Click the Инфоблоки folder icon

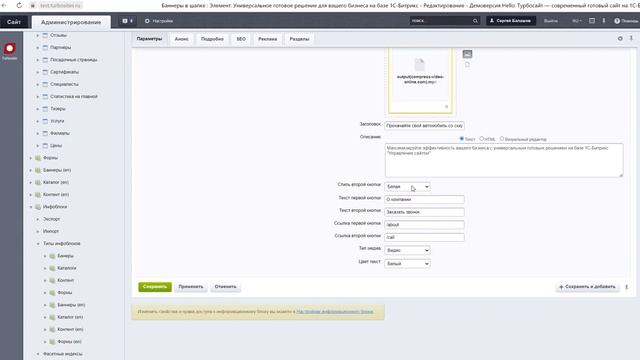[x=38, y=207]
